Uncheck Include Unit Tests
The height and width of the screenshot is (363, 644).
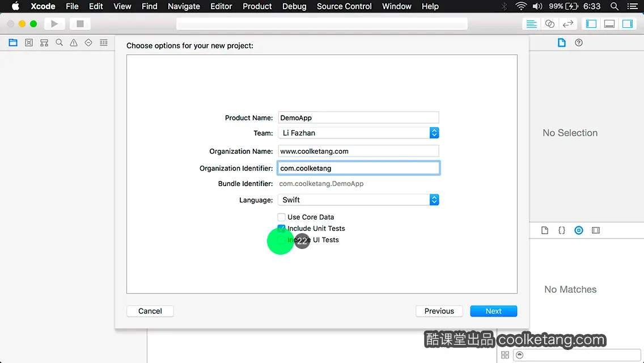[x=281, y=228]
